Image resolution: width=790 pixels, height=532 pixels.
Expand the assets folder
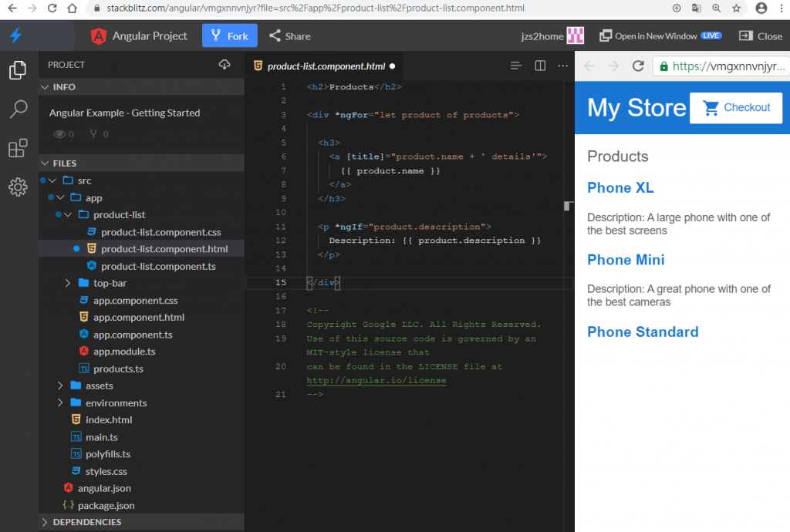tap(60, 386)
